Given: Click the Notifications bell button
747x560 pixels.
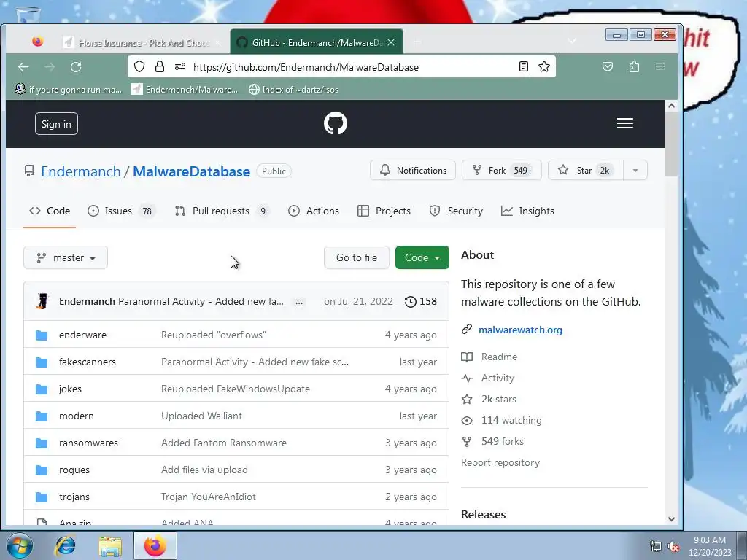Looking at the screenshot, I should pos(413,170).
